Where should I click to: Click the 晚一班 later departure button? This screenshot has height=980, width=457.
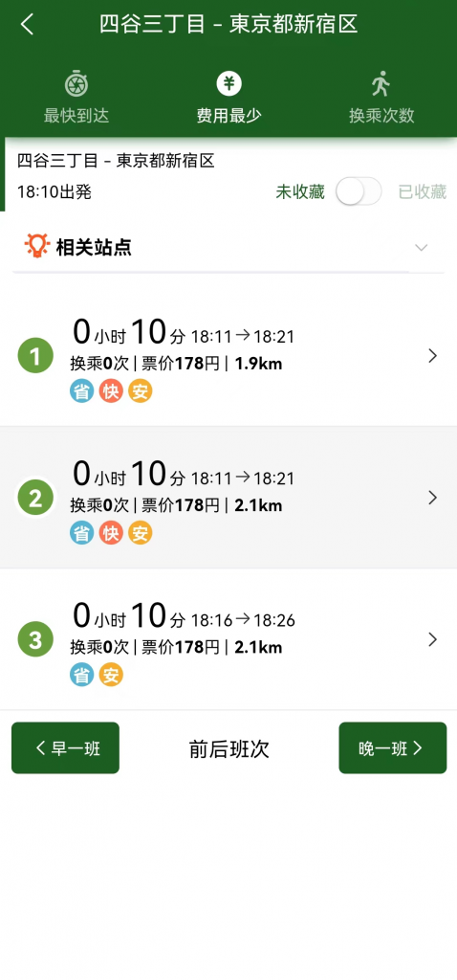(393, 748)
